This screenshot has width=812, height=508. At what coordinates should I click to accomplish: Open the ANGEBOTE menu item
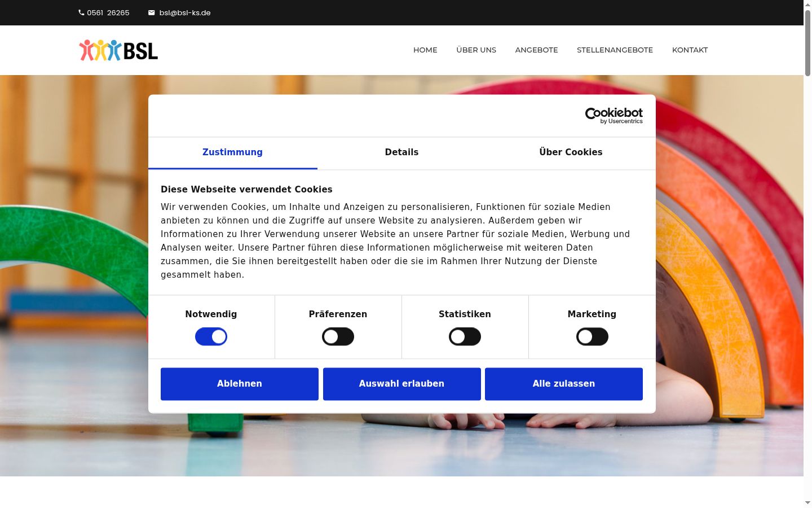point(536,50)
